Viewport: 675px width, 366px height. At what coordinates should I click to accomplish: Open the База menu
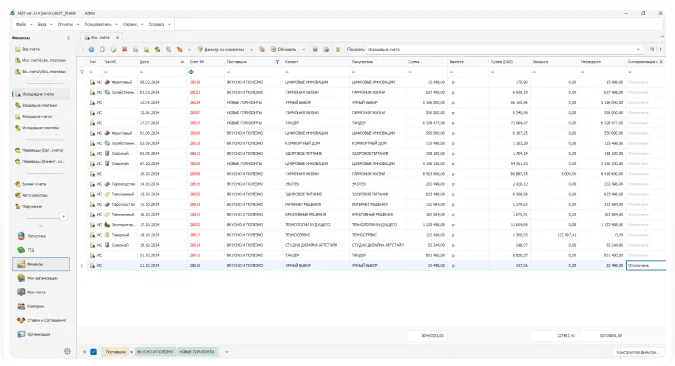tap(45, 25)
